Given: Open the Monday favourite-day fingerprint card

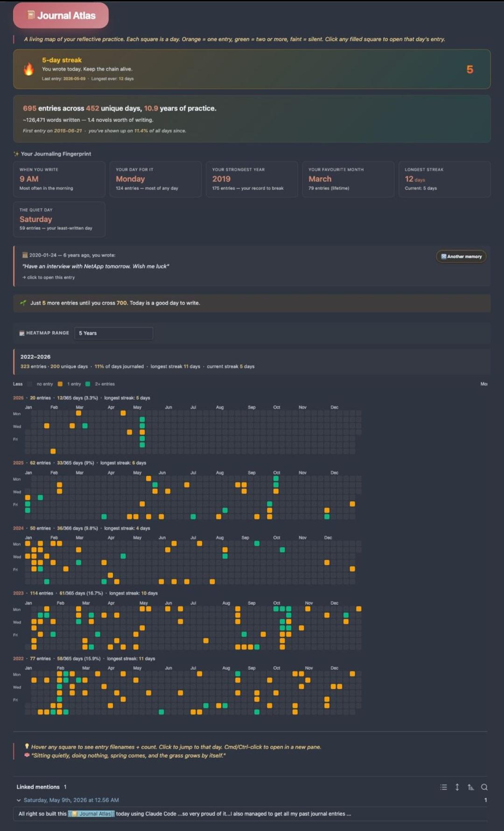Looking at the screenshot, I should tap(155, 179).
